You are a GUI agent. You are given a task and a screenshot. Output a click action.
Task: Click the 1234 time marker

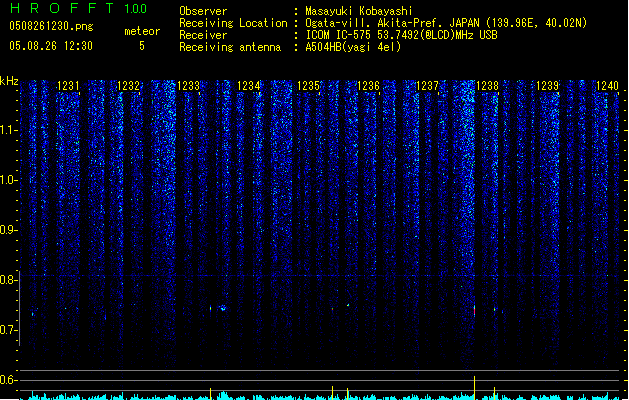pyautogui.click(x=248, y=86)
